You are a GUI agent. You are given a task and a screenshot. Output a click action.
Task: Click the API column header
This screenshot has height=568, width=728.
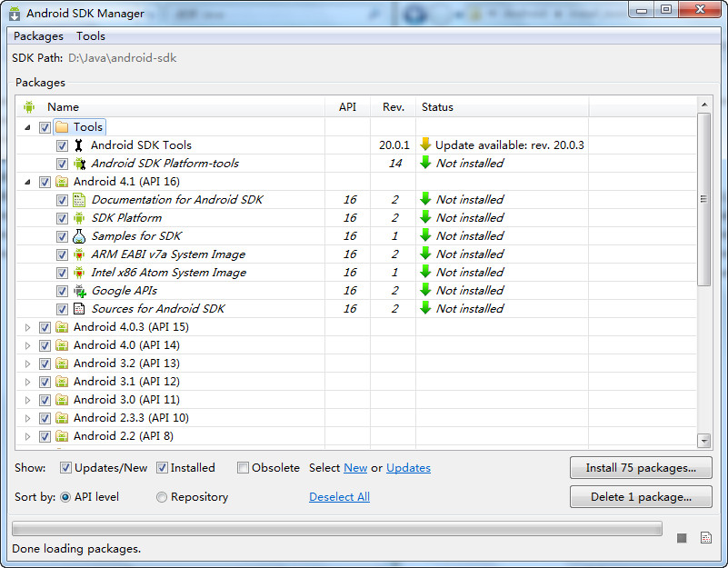347,107
